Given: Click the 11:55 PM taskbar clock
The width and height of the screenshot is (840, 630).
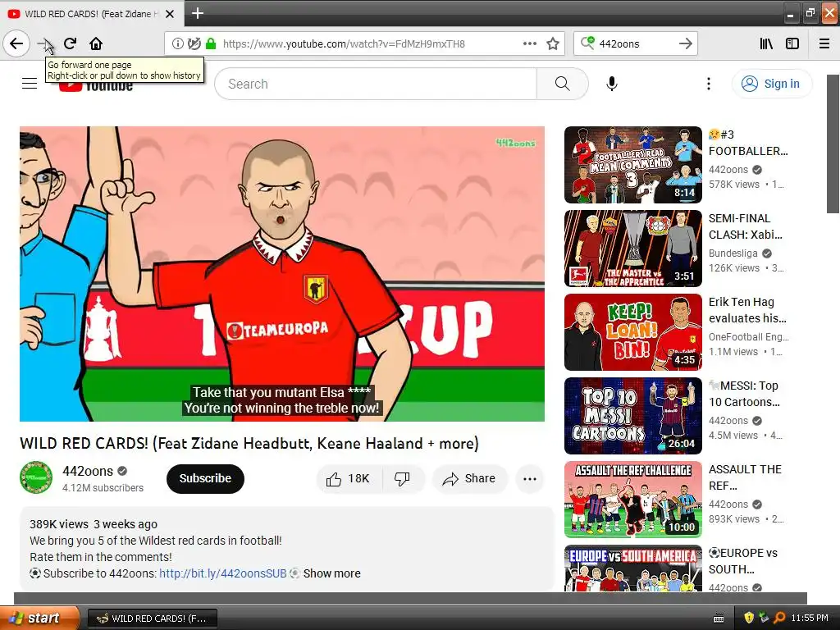Looking at the screenshot, I should click(810, 618).
